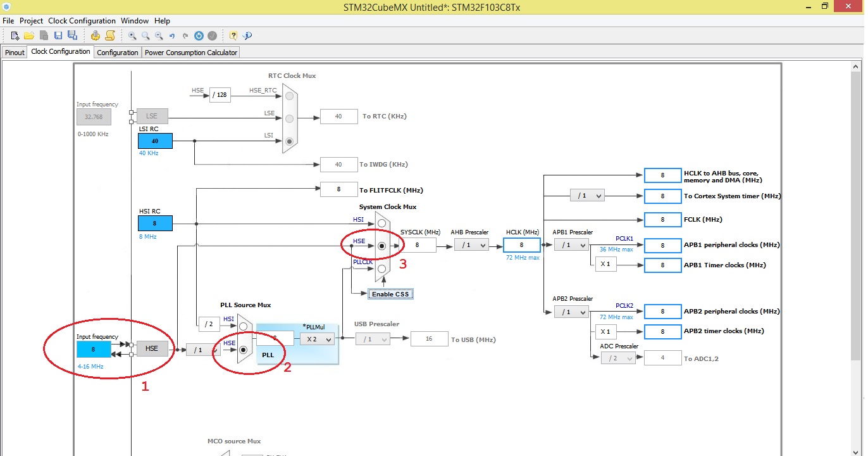Select the Clock Configuration tab

coord(61,52)
